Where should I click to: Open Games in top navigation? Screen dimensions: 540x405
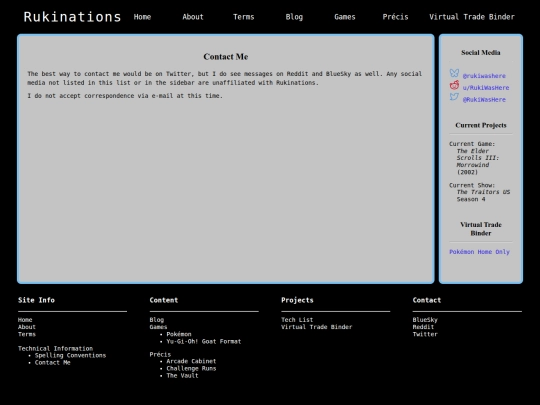[345, 17]
